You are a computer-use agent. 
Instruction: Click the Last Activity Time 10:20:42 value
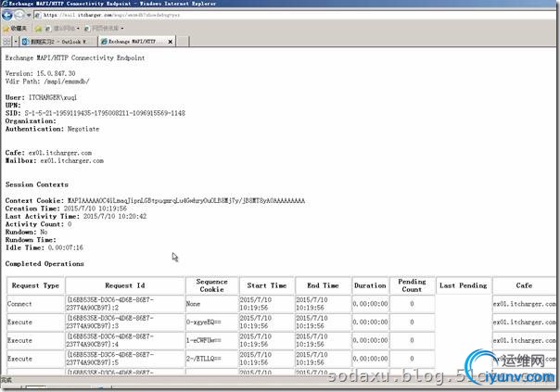click(x=115, y=216)
